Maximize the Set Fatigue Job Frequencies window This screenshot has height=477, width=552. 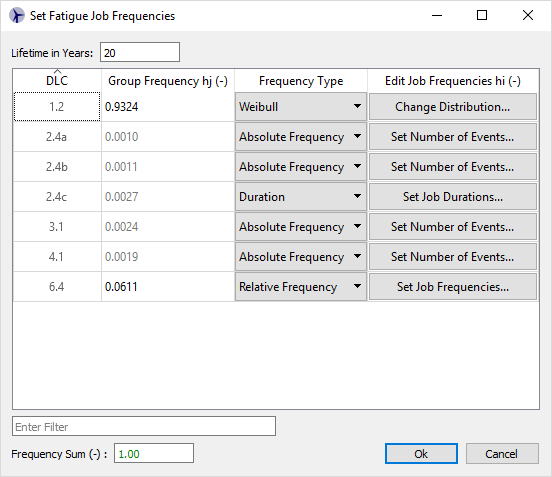coord(482,15)
